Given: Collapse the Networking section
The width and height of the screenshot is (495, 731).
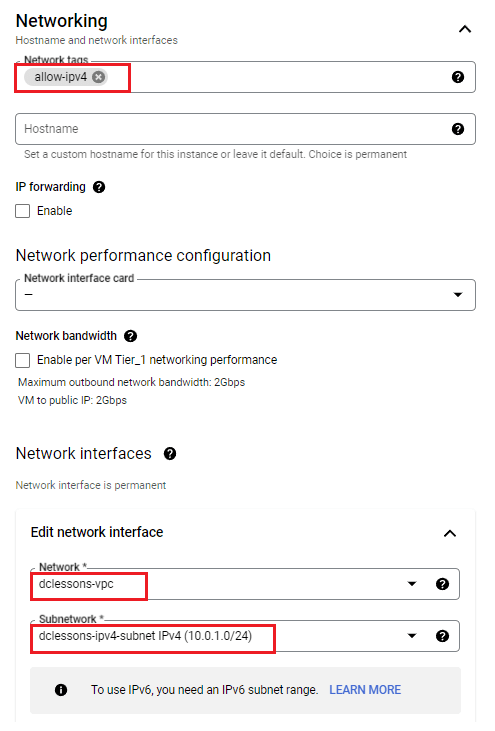Looking at the screenshot, I should click(x=465, y=29).
